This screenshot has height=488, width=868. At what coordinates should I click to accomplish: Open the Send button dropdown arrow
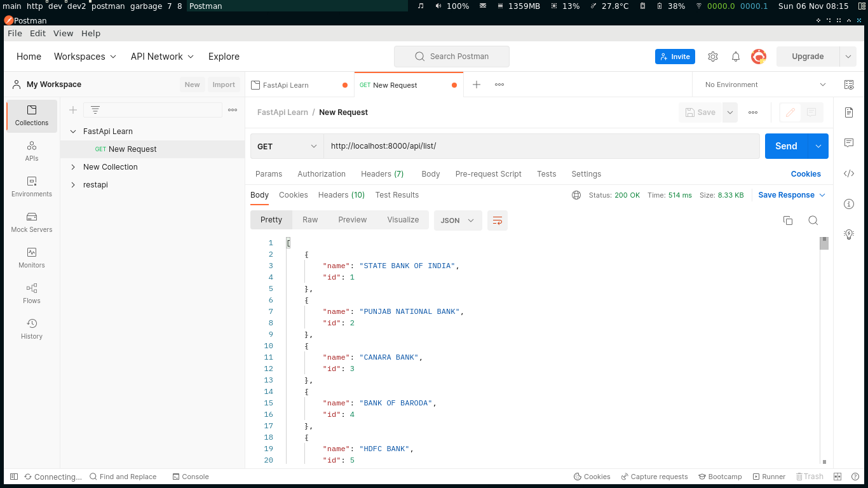click(818, 146)
